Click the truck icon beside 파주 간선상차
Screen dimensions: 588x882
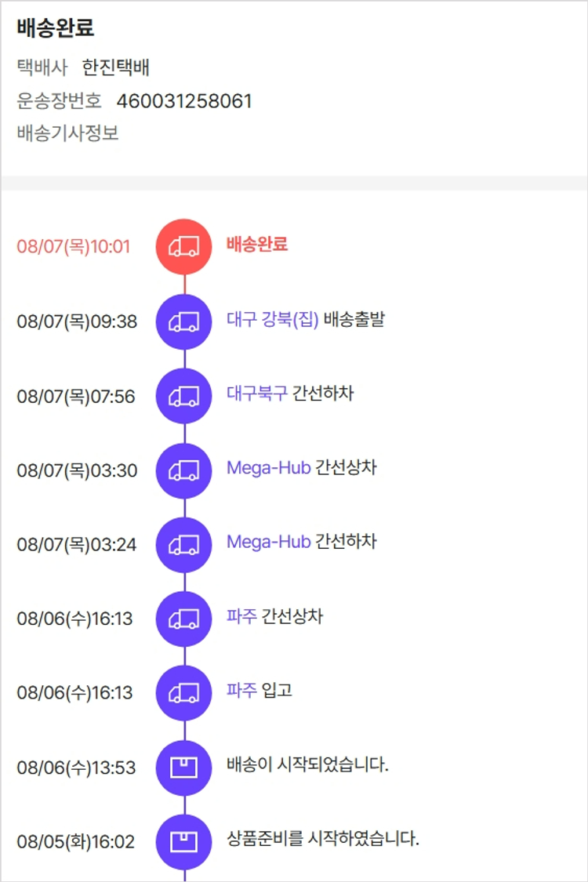coord(184,619)
